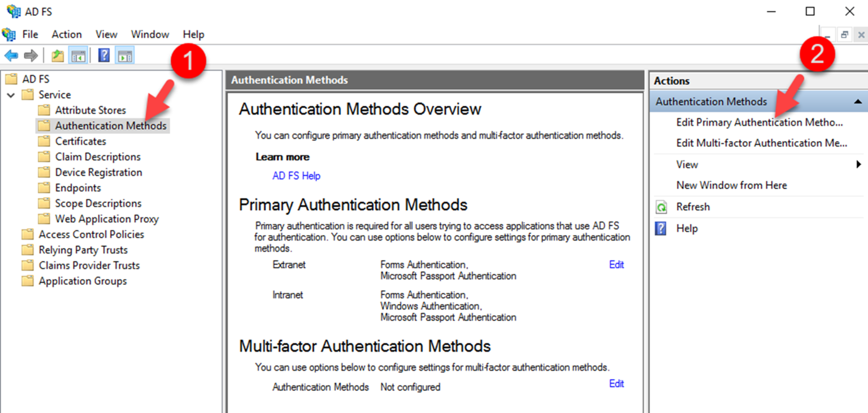This screenshot has height=413, width=868.
Task: Click the Up One Level folder icon
Action: pyautogui.click(x=57, y=55)
